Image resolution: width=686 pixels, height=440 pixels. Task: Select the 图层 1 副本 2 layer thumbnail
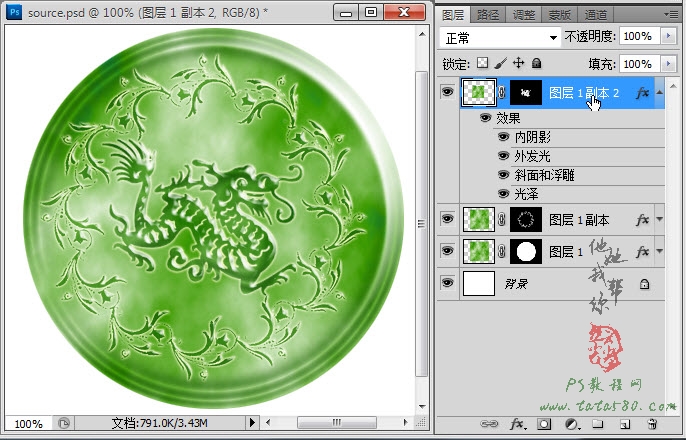point(479,92)
